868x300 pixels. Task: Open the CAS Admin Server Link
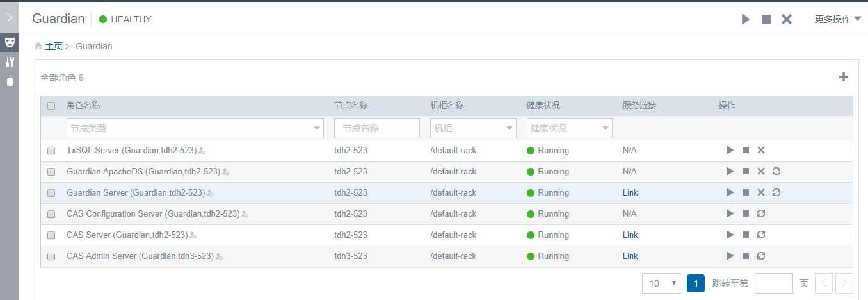[x=630, y=256]
